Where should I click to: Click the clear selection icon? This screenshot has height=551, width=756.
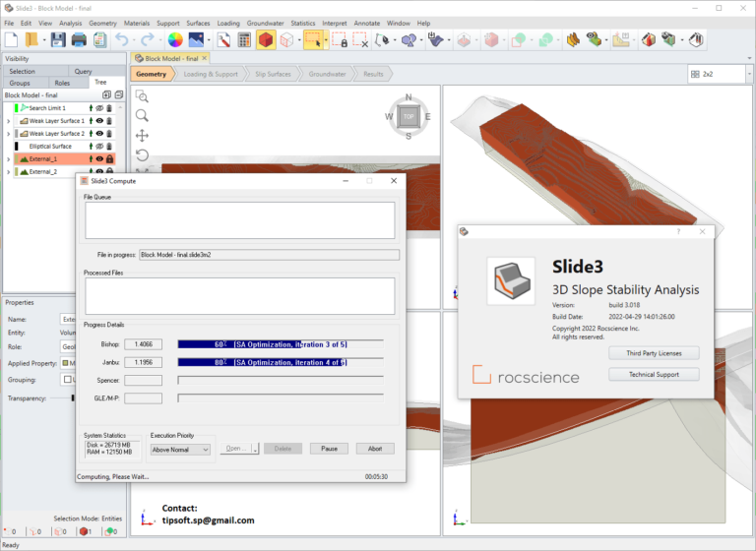tap(360, 40)
